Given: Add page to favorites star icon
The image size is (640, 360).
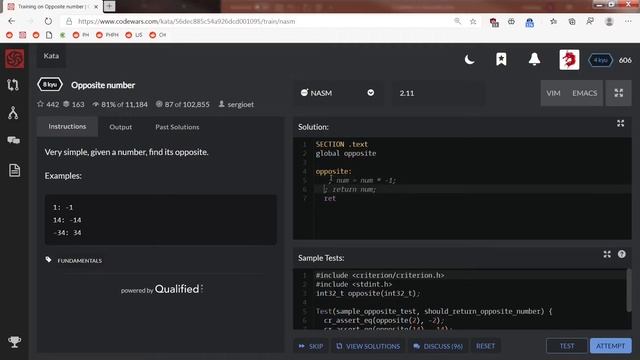Looking at the screenshot, I should pyautogui.click(x=473, y=21).
